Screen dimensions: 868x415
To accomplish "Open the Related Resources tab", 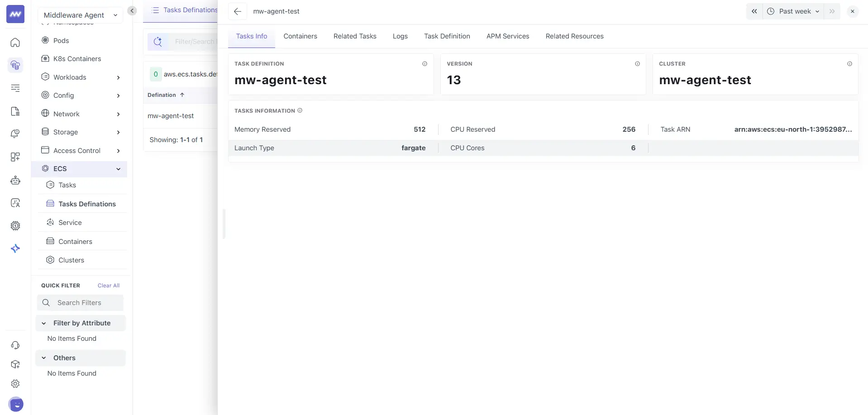I will 575,36.
